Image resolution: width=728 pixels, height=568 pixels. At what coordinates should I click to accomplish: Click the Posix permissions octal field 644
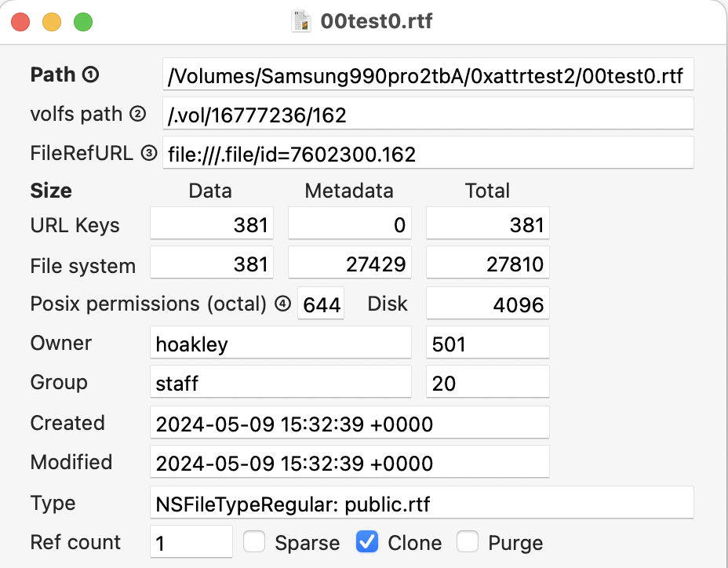coord(321,304)
